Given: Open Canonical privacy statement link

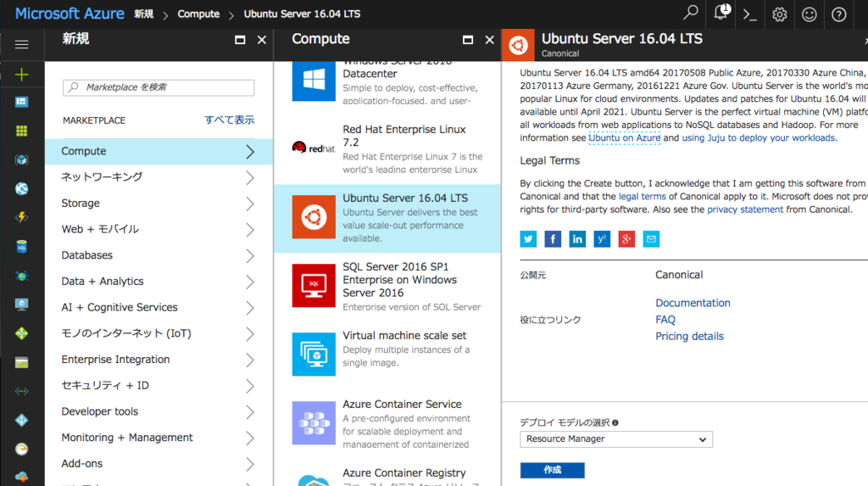Looking at the screenshot, I should click(745, 209).
